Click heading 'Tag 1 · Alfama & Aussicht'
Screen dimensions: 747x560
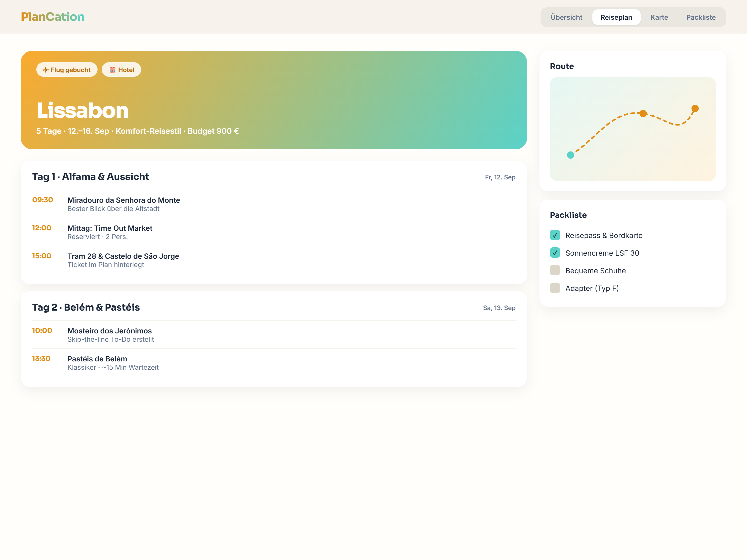pos(91,177)
